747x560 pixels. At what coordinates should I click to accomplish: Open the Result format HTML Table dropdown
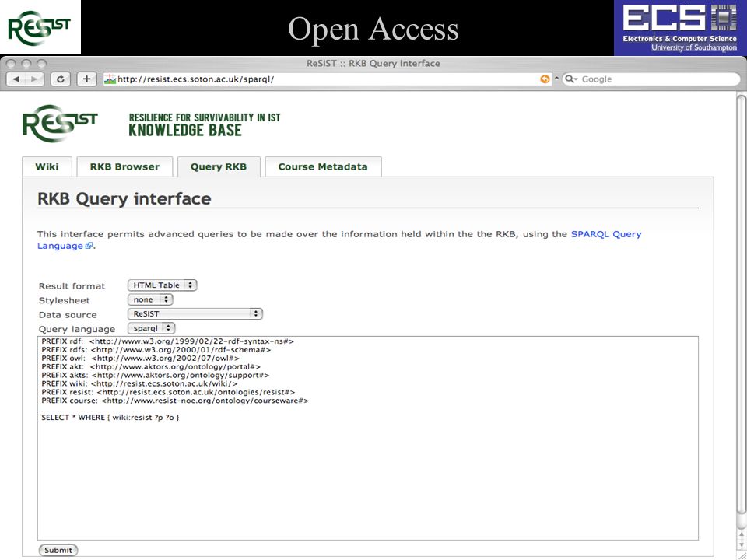coord(163,285)
